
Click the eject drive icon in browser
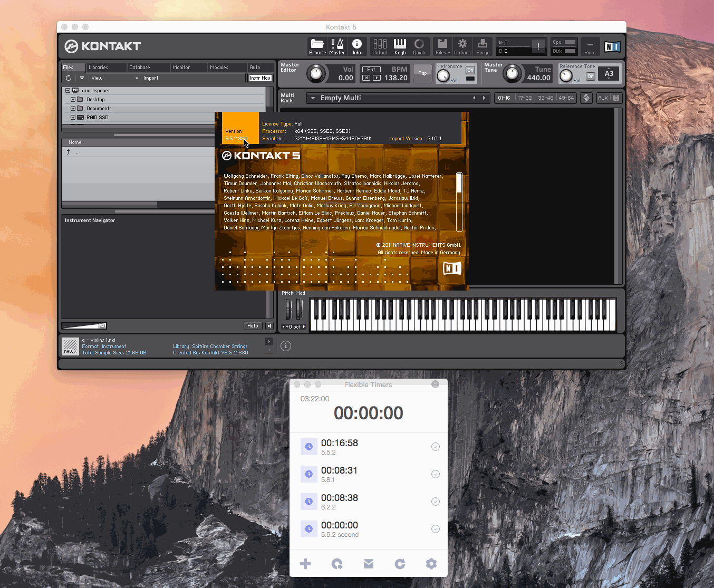point(82,78)
